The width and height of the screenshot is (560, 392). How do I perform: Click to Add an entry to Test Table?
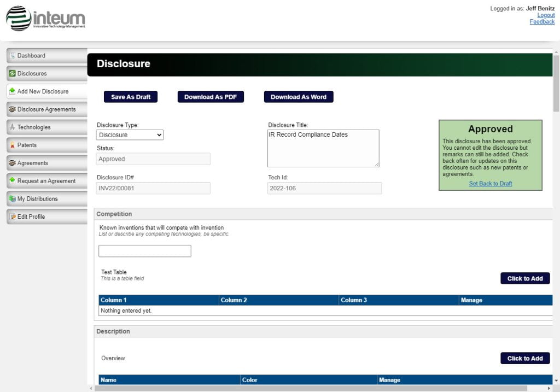coord(524,278)
